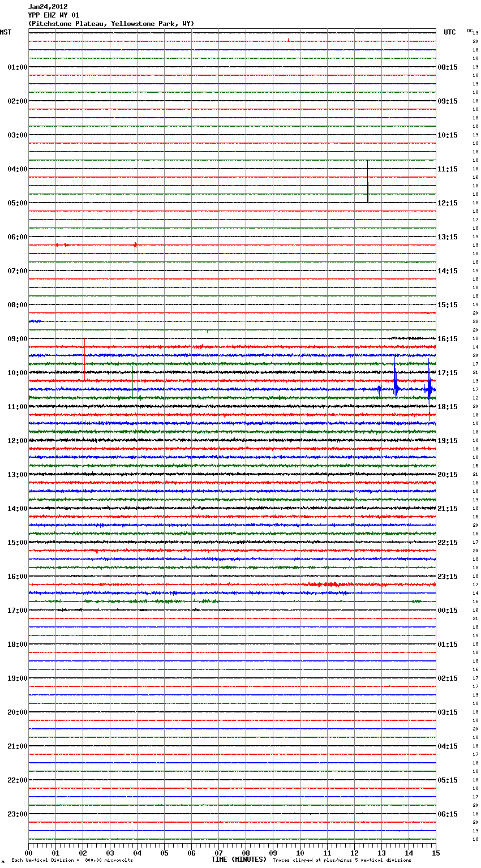The image size is (481, 868).
Task: Click minute tick label 08 on x-axis
Action: [x=246, y=853]
